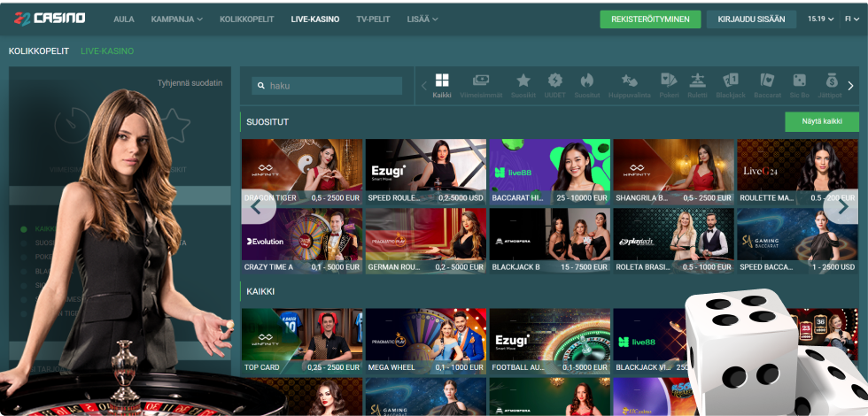
Task: Open the DRAGON TIGER game thumbnail
Action: click(x=302, y=172)
